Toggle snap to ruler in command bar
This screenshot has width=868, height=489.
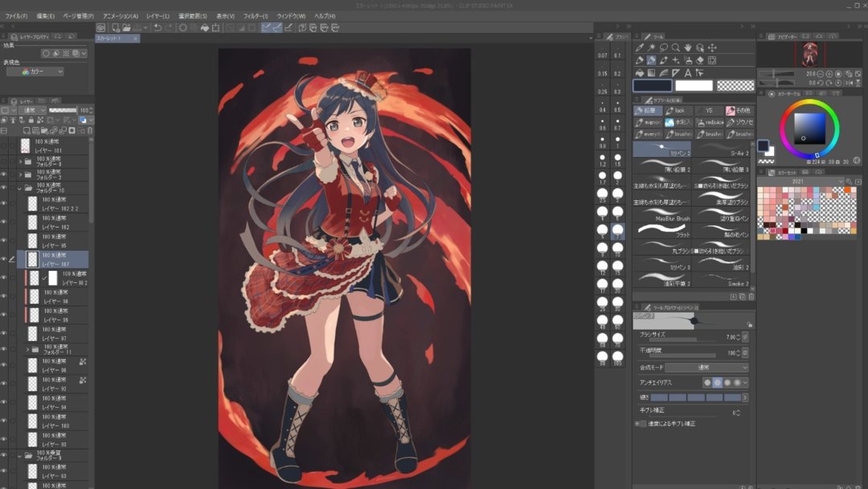(266, 27)
